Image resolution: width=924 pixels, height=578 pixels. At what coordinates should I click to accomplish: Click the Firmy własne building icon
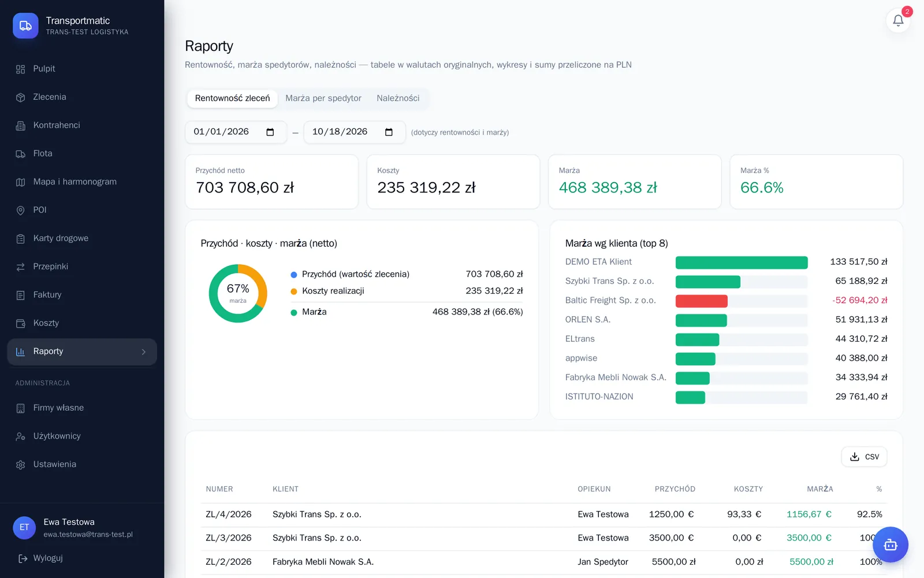[x=21, y=409]
